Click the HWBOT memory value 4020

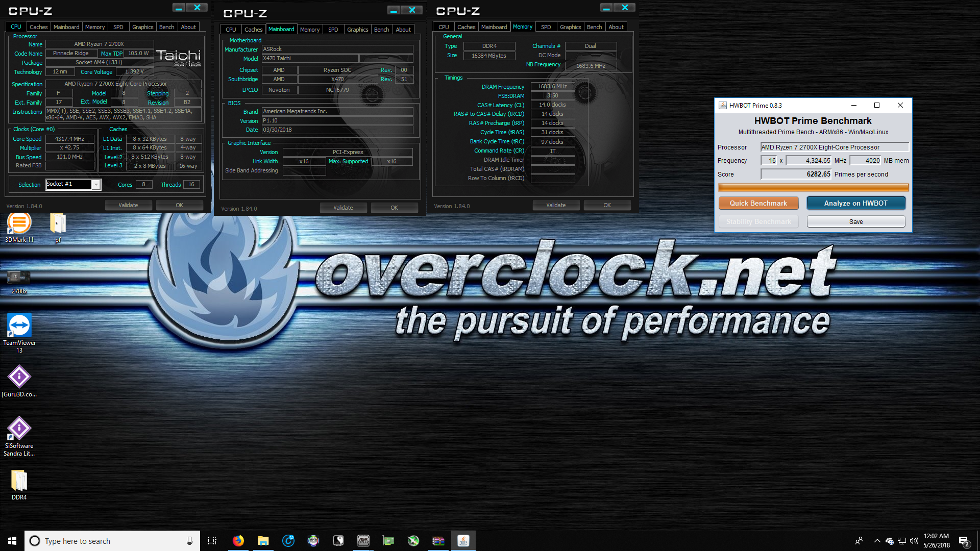pos(866,160)
